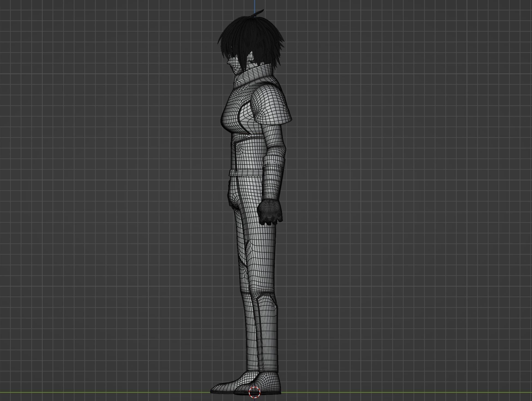Screen dimensions: 532x401
Task: Click the upper arm sleeve
Action: coord(273,136)
